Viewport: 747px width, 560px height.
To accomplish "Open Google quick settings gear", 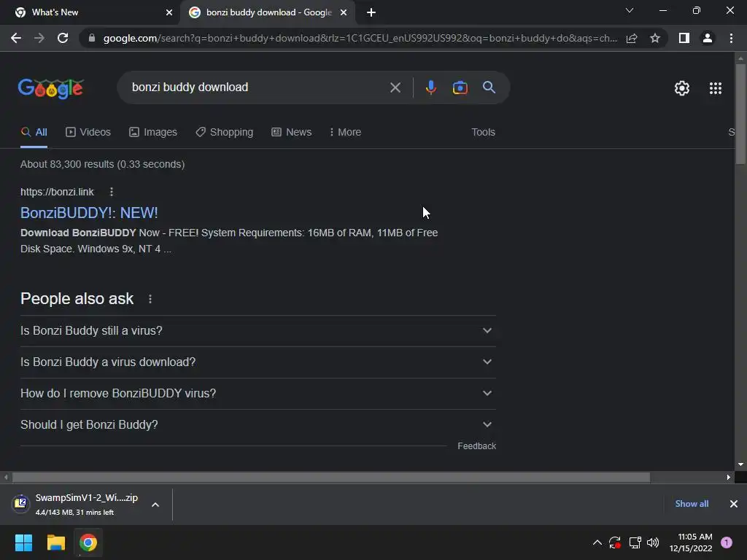I will coord(682,88).
